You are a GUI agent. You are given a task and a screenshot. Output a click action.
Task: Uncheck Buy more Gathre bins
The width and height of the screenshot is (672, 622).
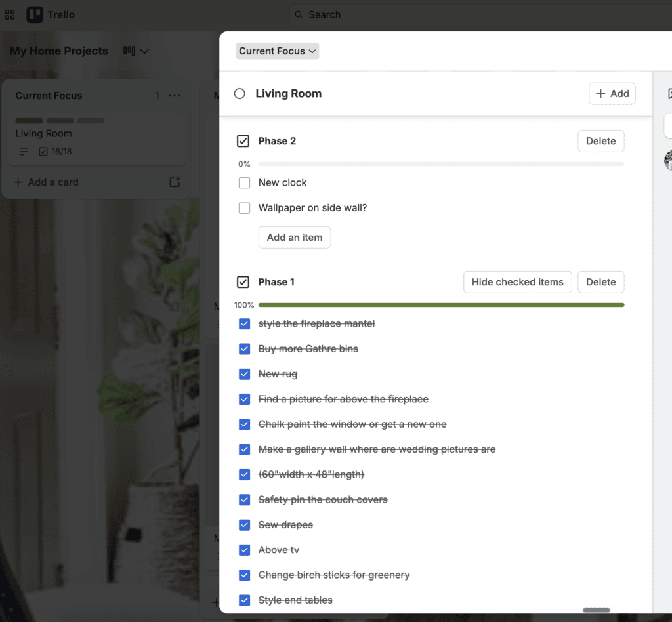(244, 348)
